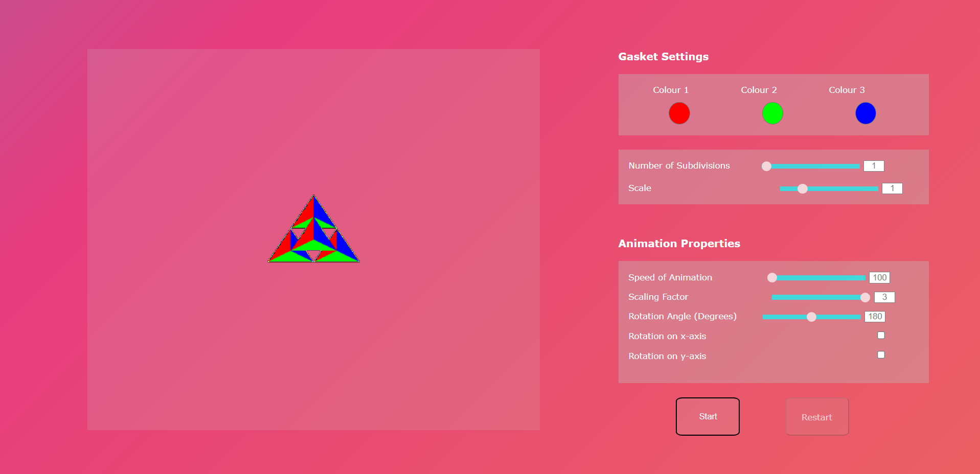This screenshot has width=980, height=474.
Task: Adjust the Rotation Angle slider
Action: 811,317
